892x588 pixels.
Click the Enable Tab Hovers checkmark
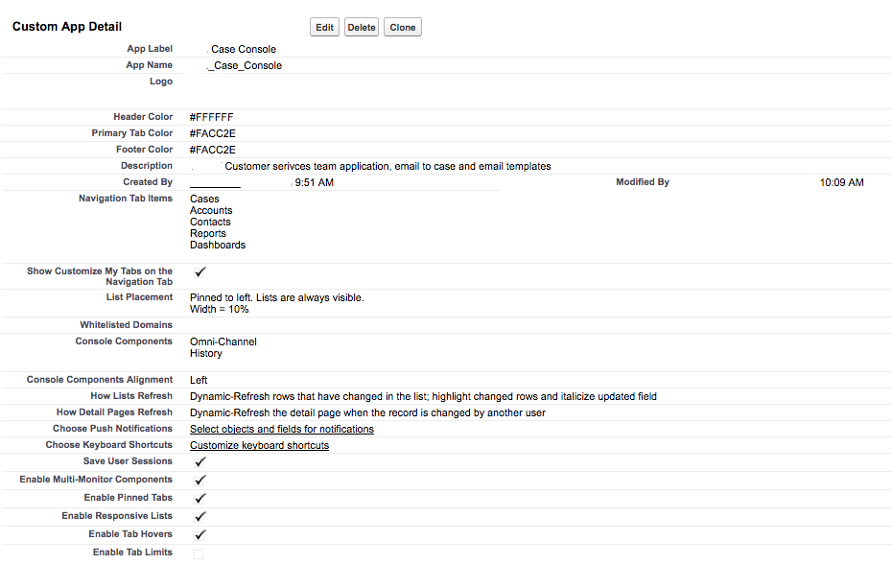click(x=200, y=534)
